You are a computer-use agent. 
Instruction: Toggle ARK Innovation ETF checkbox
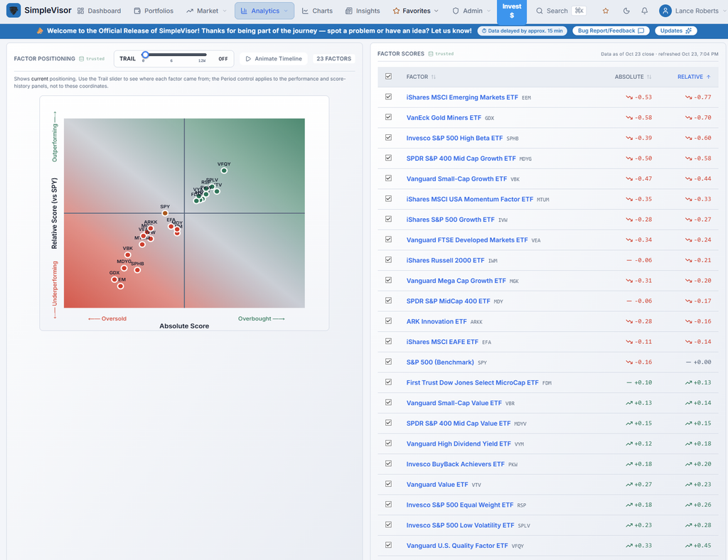[389, 321]
